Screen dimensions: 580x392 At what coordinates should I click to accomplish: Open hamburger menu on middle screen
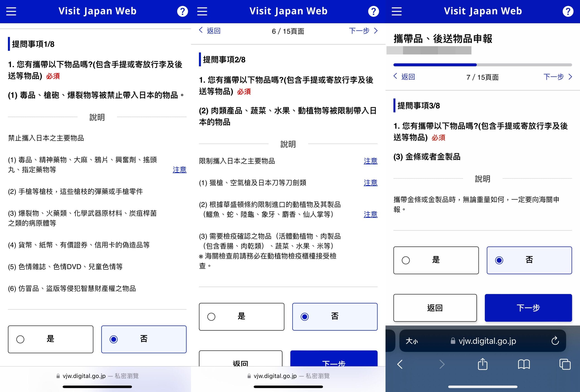[x=202, y=11]
